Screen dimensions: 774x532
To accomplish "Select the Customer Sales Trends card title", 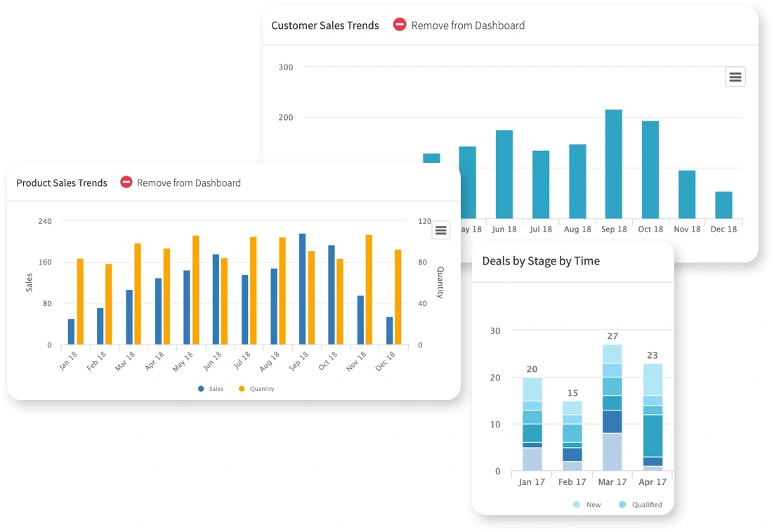I will tap(324, 25).
